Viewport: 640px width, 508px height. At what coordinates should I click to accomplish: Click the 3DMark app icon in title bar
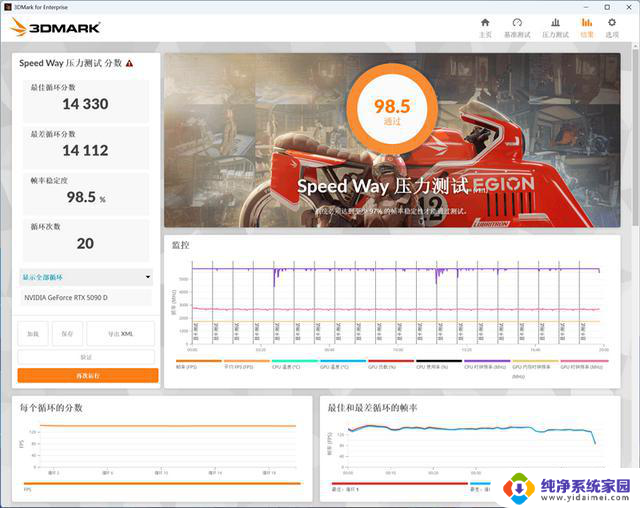pos(7,7)
